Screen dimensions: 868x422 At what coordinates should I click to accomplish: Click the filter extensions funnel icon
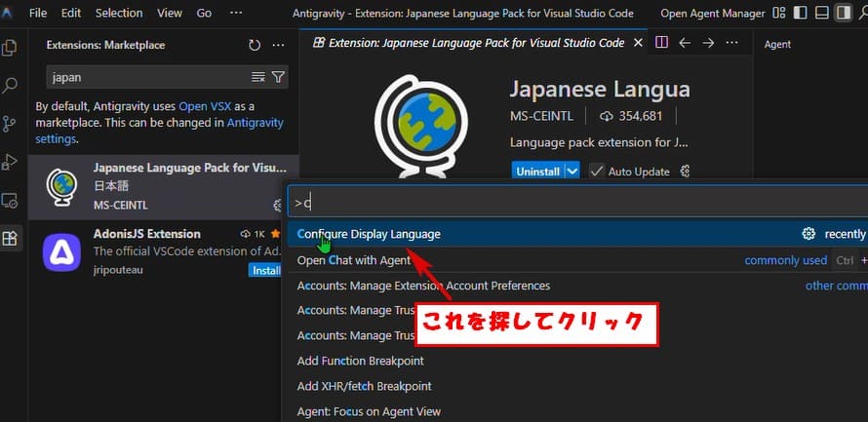279,77
